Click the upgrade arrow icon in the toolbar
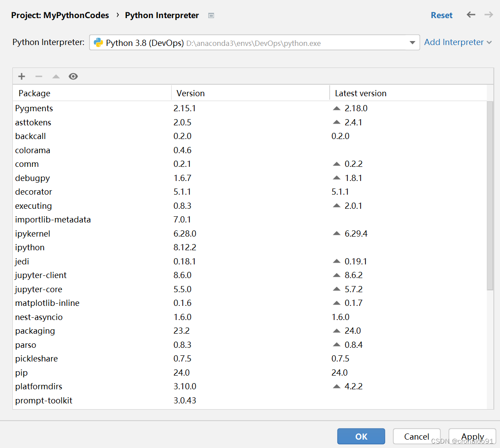Viewport: 500px width, 448px height. point(56,76)
